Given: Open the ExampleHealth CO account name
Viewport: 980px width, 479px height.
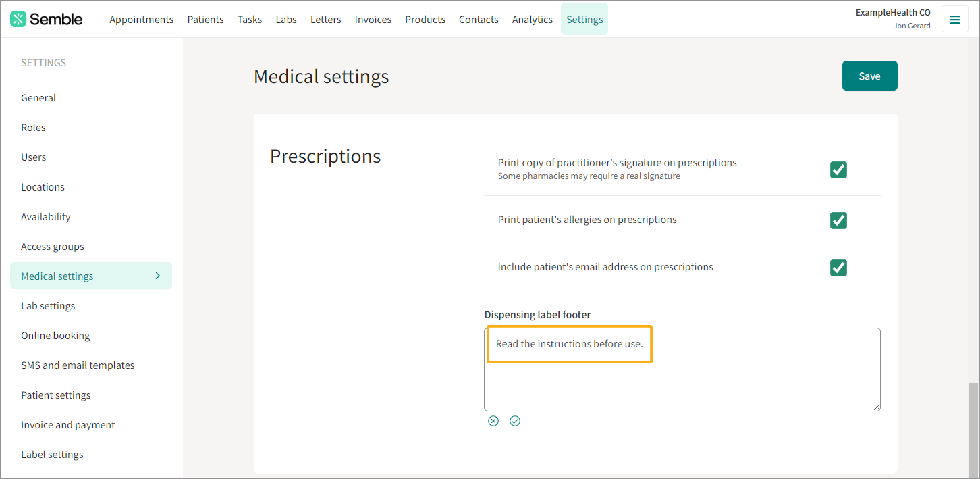Looking at the screenshot, I should [x=893, y=12].
